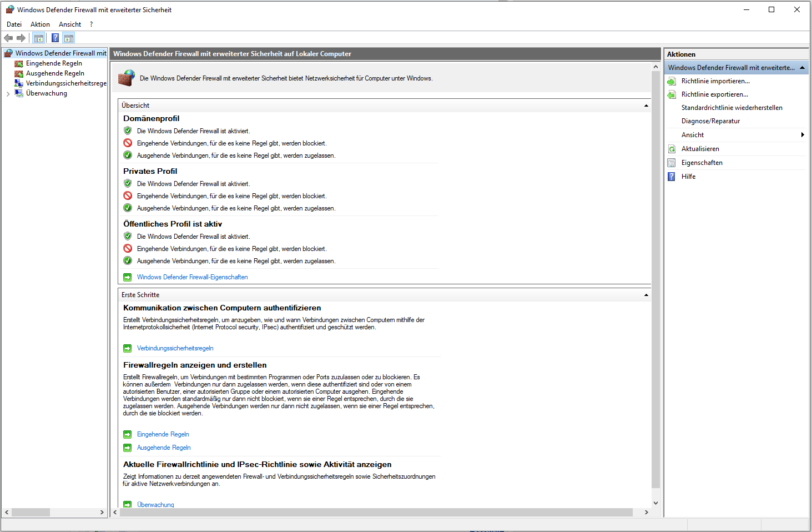Collapse the Erste Schritte section
This screenshot has height=532, width=812.
pos(645,294)
